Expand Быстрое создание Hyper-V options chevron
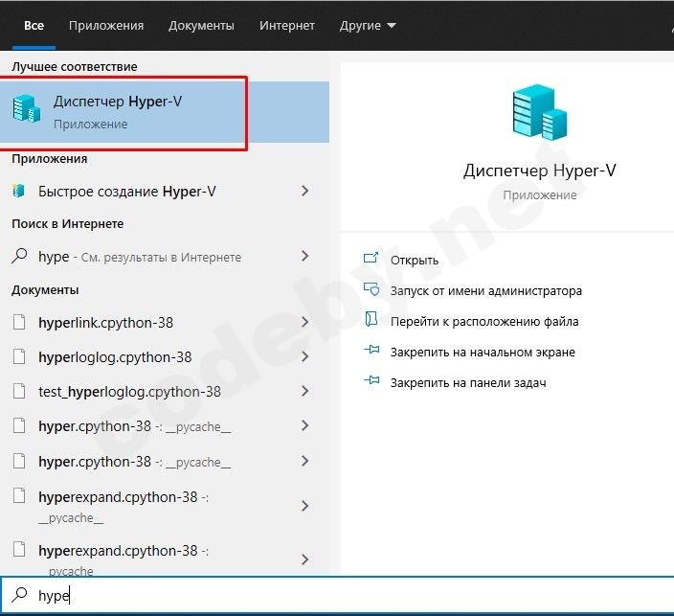The height and width of the screenshot is (616, 674). tap(304, 191)
